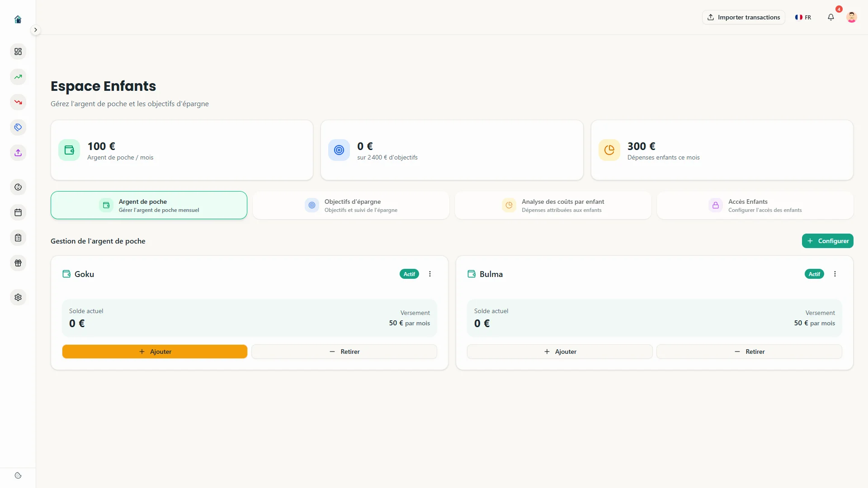Open the notifications bell icon
The image size is (868, 488).
[x=831, y=17]
